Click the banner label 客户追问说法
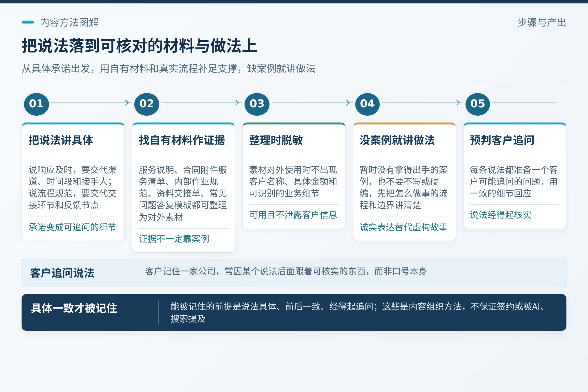588x392 pixels. (62, 273)
